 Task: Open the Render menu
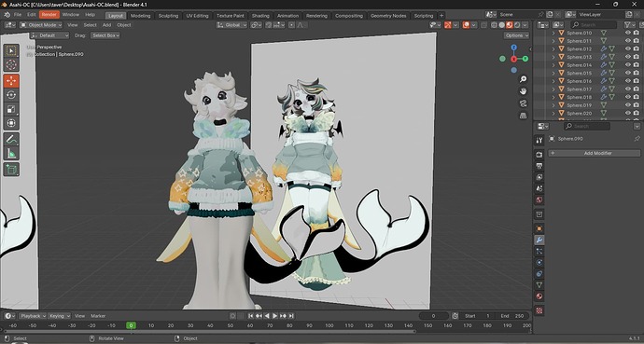pos(49,15)
